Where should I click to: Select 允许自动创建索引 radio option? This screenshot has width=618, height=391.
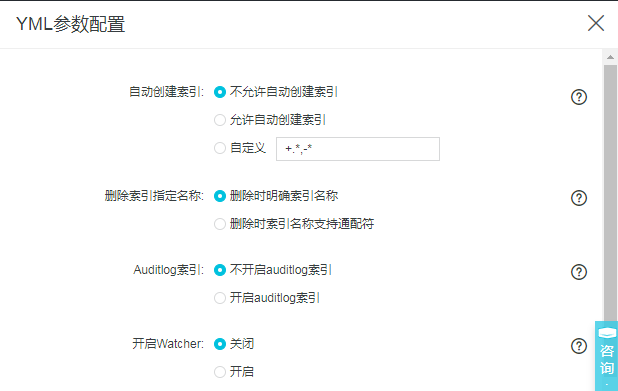220,120
